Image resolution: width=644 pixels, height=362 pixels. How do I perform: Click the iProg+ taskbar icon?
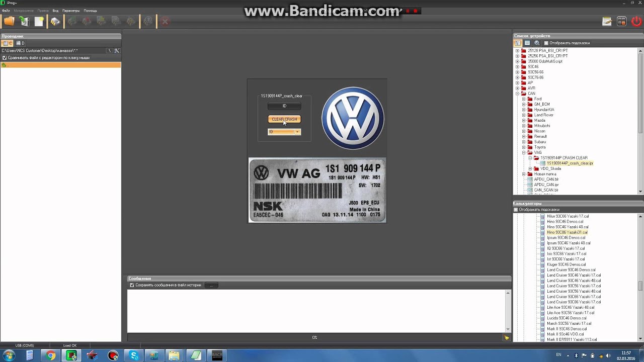pyautogui.click(x=71, y=355)
